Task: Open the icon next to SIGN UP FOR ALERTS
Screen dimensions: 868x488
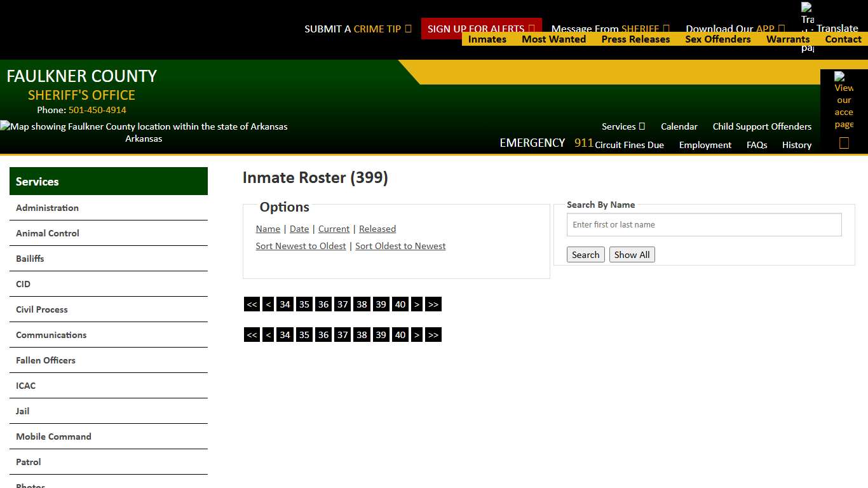Action: (531, 29)
